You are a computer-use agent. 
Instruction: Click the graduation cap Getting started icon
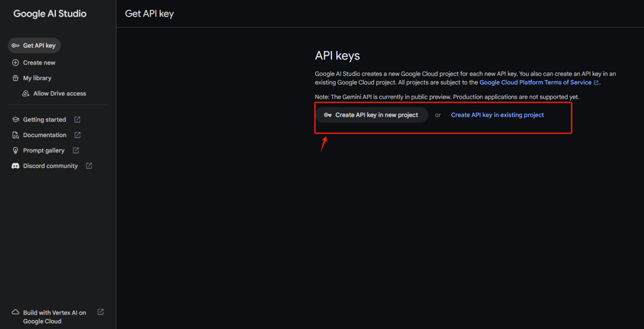(15, 119)
